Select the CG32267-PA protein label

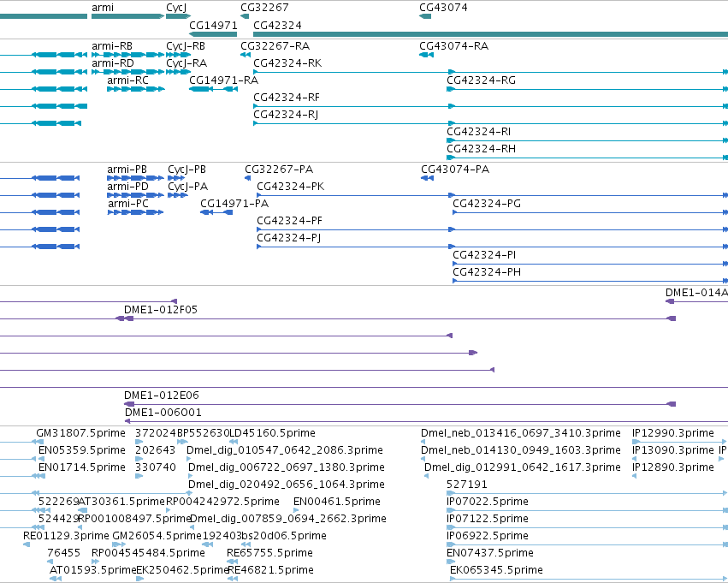279,170
